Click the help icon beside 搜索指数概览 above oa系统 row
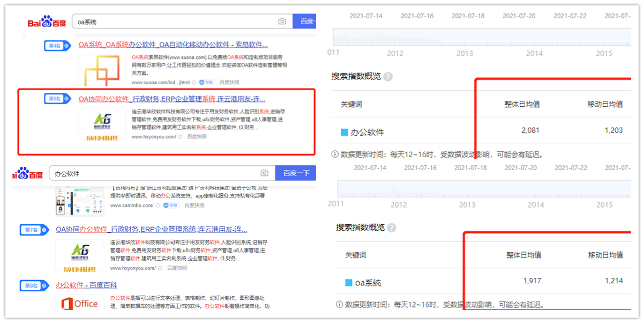 [392, 227]
